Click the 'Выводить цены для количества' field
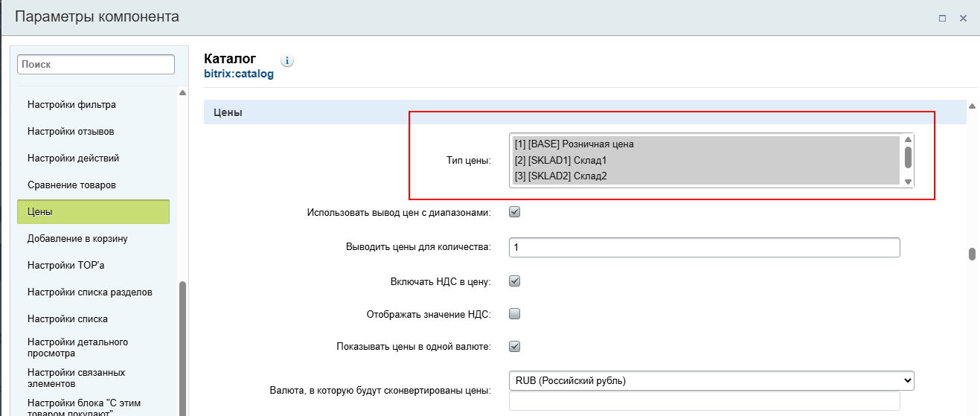 tap(704, 247)
